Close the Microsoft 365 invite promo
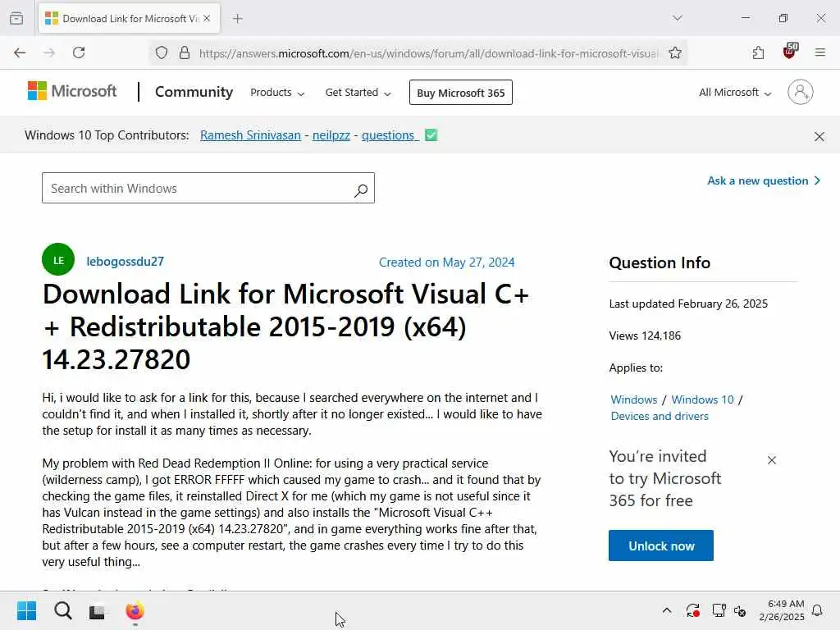Screen dimensions: 840x630 coord(771,460)
